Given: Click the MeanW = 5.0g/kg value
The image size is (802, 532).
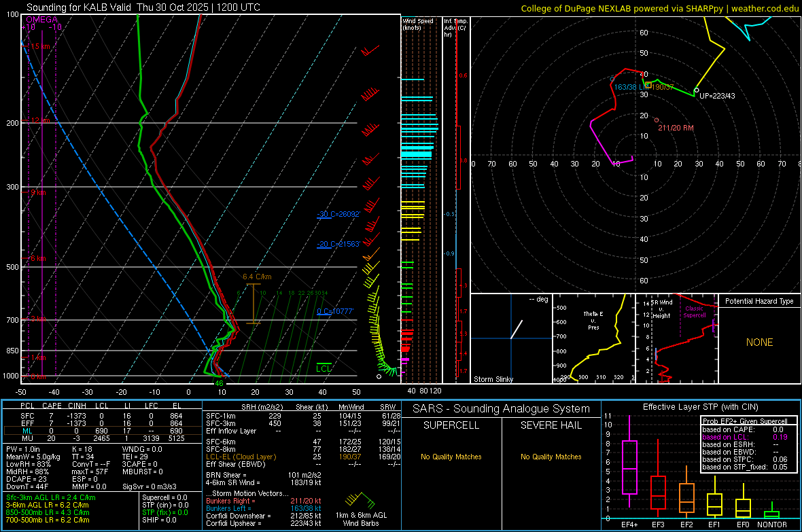Looking at the screenshot, I should [33, 457].
